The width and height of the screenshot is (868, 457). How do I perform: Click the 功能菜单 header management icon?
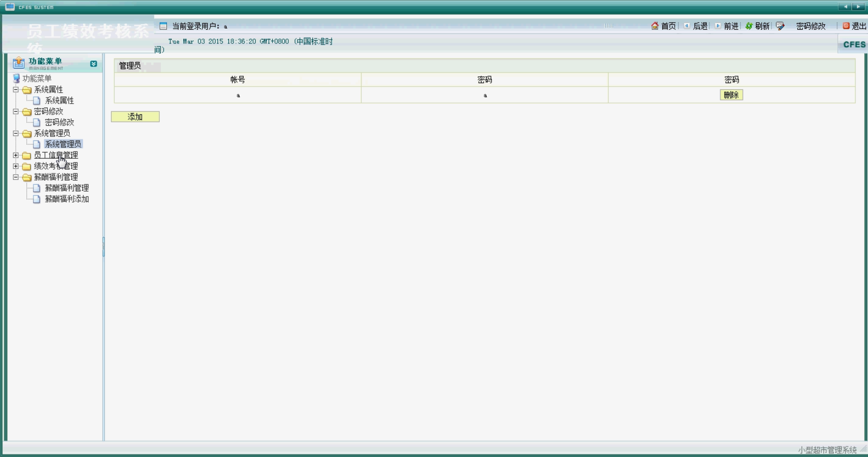pos(19,63)
